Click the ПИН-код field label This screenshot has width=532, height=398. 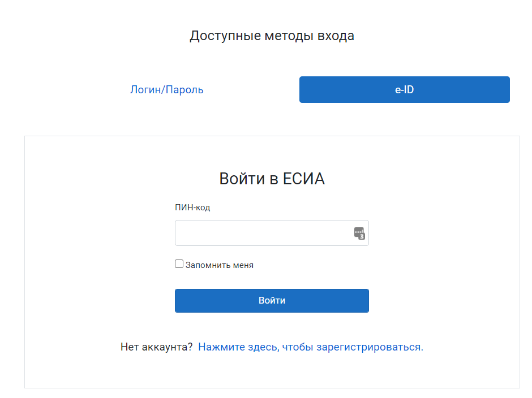(192, 207)
